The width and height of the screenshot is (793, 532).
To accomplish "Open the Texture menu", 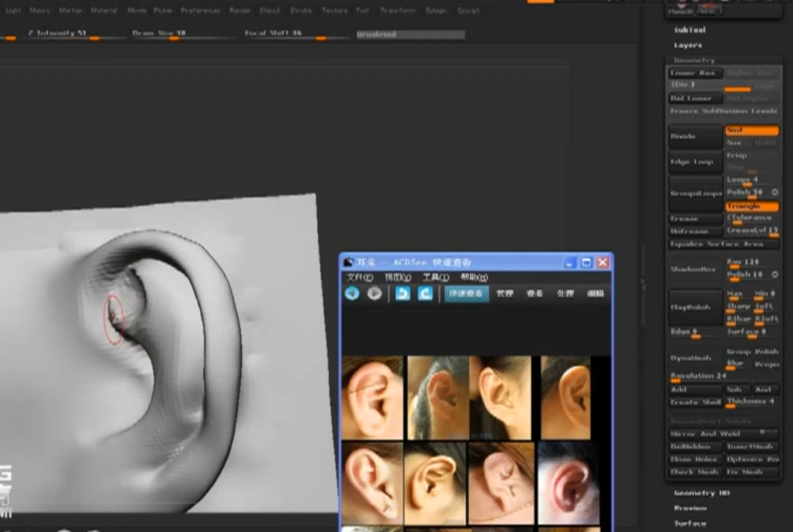I will [x=335, y=10].
